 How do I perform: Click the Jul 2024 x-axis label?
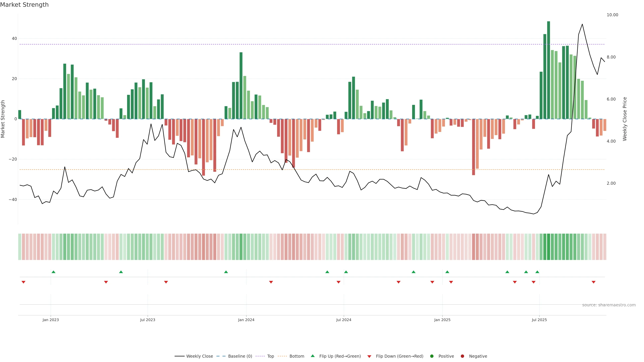pyautogui.click(x=343, y=320)
